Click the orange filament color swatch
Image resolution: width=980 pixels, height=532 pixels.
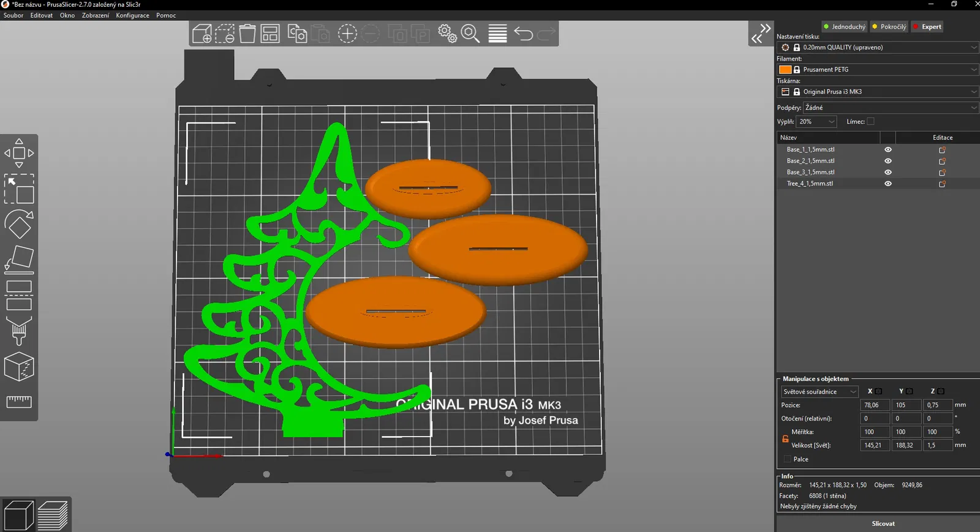785,70
